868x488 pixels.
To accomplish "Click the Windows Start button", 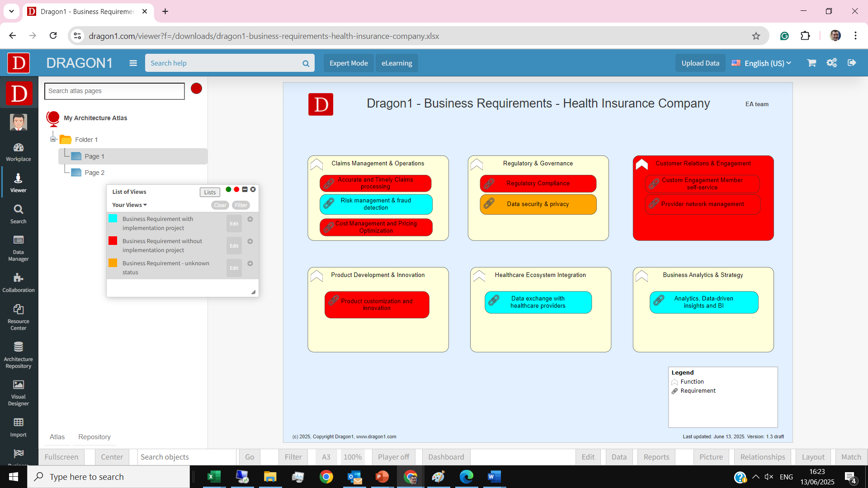I will click(x=14, y=477).
